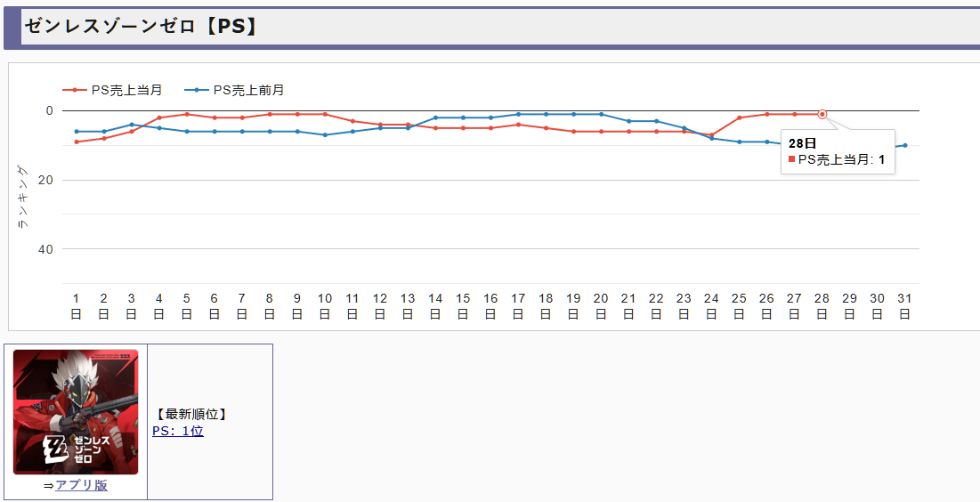Click the ランキング axis title
This screenshot has height=502, width=980.
(x=22, y=197)
